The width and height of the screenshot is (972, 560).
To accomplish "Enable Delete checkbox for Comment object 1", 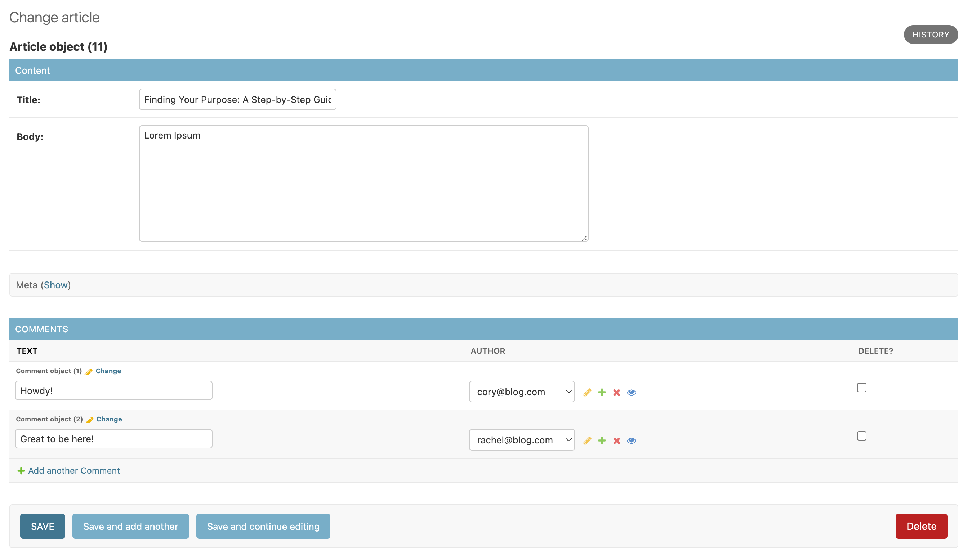I will (x=862, y=387).
